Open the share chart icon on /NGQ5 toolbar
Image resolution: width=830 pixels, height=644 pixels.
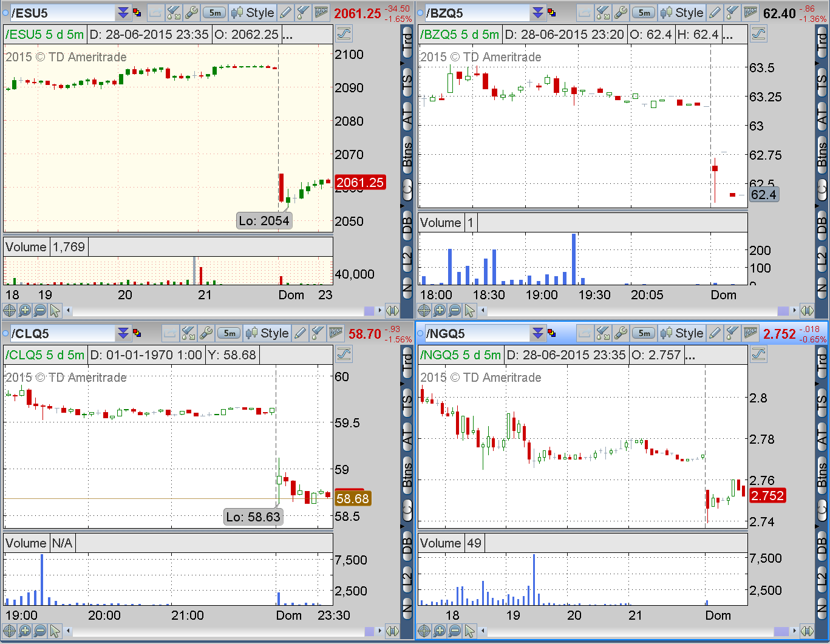586,333
